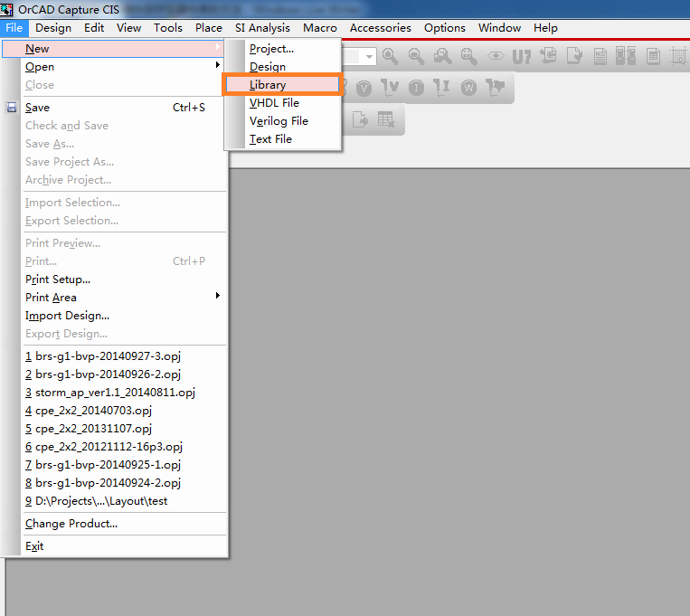This screenshot has width=690, height=616.
Task: Open recent file cpe_2x2_20140703.opj
Action: click(115, 410)
